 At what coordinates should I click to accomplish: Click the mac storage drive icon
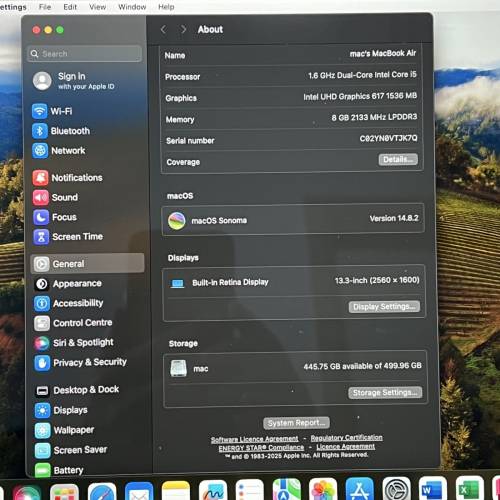(x=178, y=368)
